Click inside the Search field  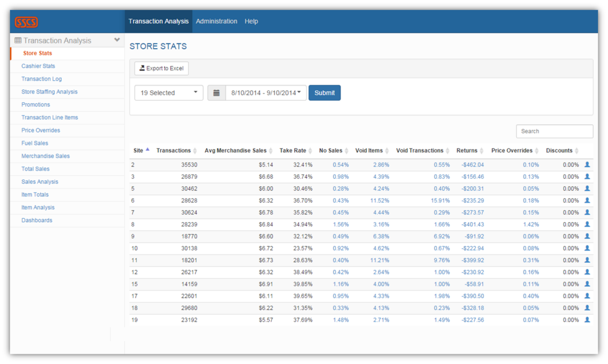click(x=554, y=131)
